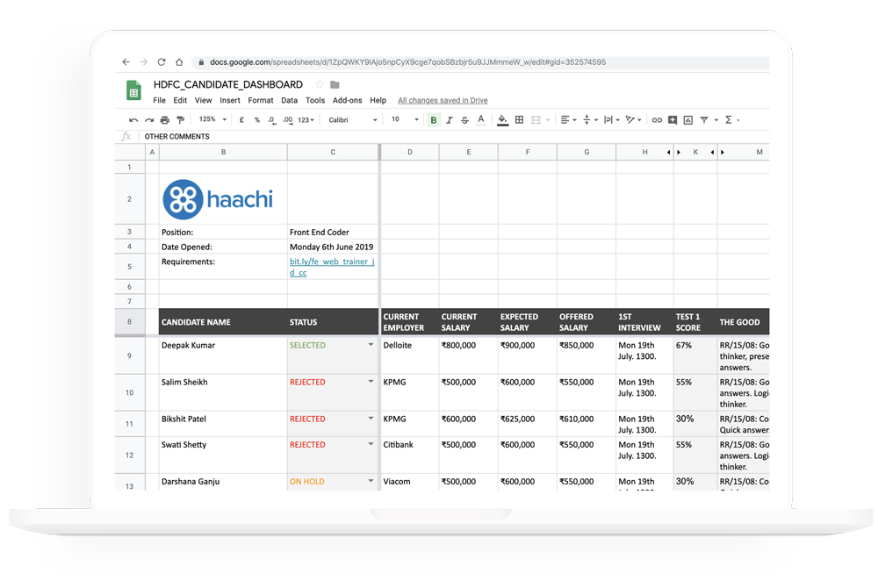The width and height of the screenshot is (878, 588).
Task: Format as percent icon
Action: [x=257, y=119]
